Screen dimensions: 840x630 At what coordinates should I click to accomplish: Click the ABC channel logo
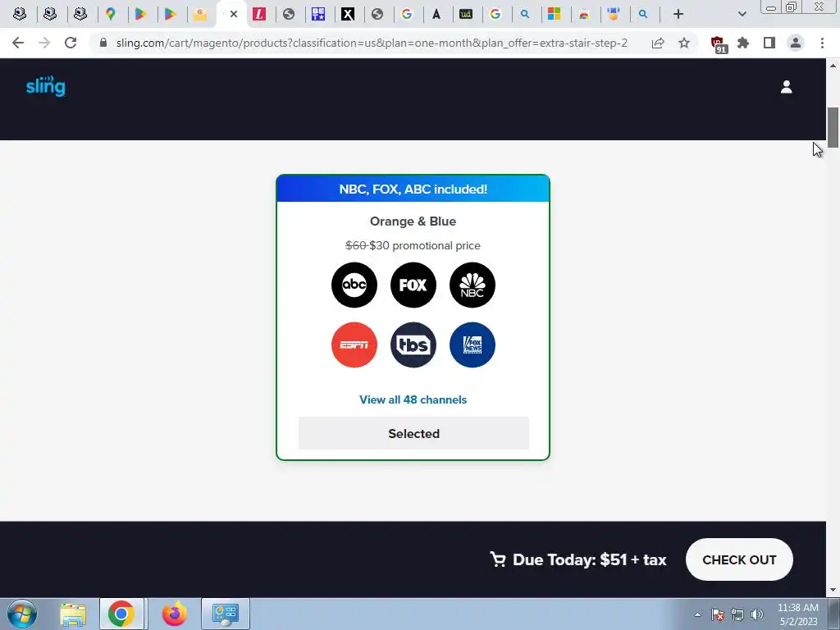[354, 285]
